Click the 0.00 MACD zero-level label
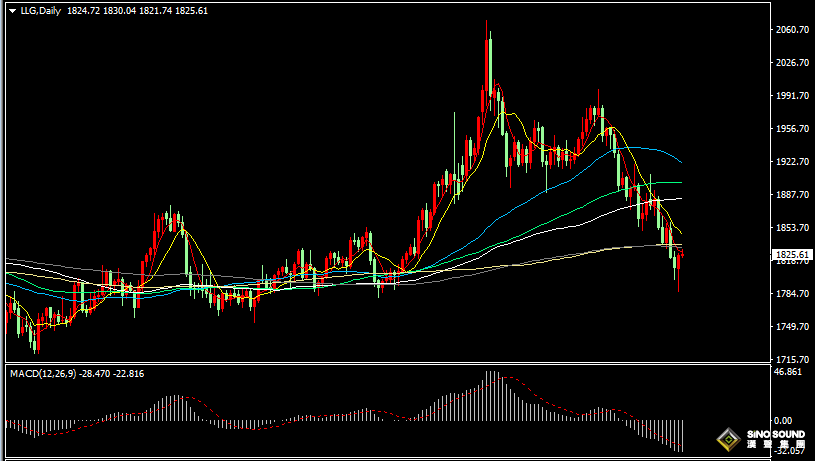 click(x=783, y=420)
